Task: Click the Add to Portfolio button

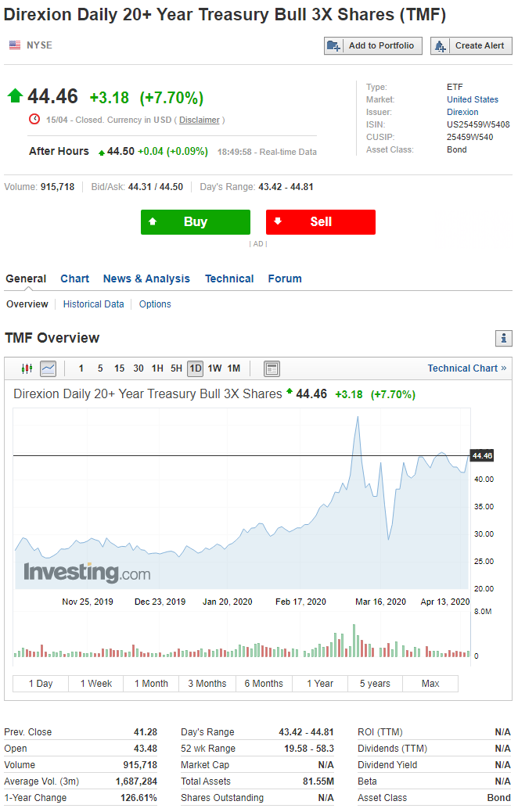Action: (x=373, y=45)
